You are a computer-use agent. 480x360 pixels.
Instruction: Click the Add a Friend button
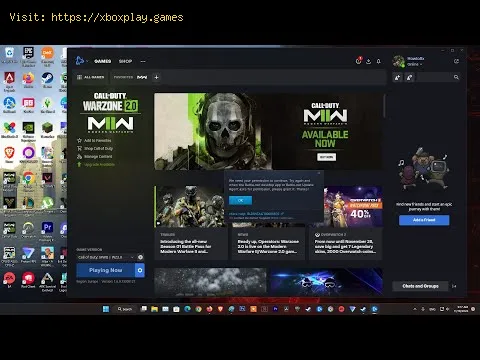(424, 220)
